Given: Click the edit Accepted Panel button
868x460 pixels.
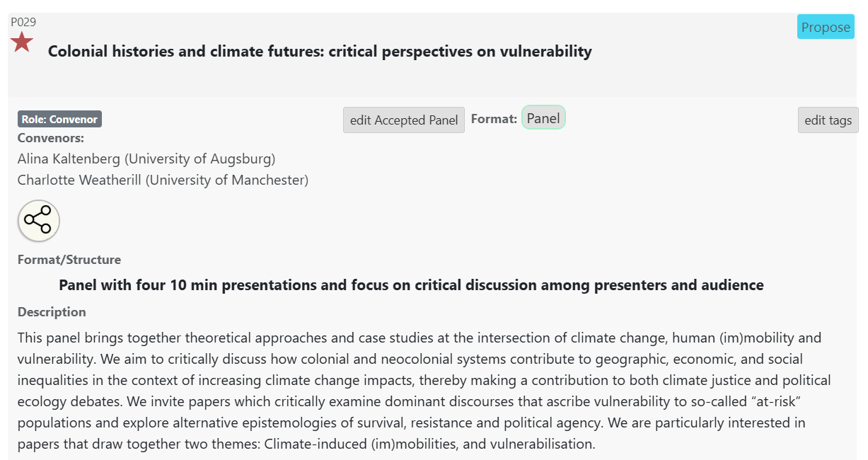Looking at the screenshot, I should 404,120.
